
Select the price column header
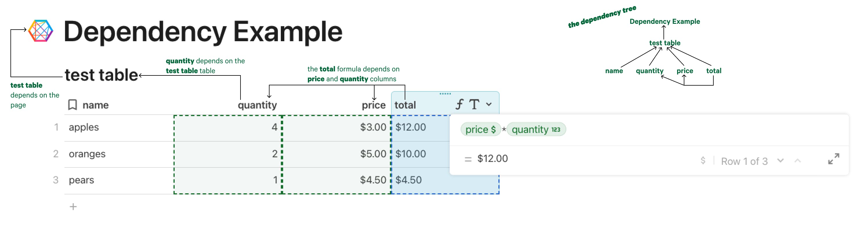click(x=373, y=105)
